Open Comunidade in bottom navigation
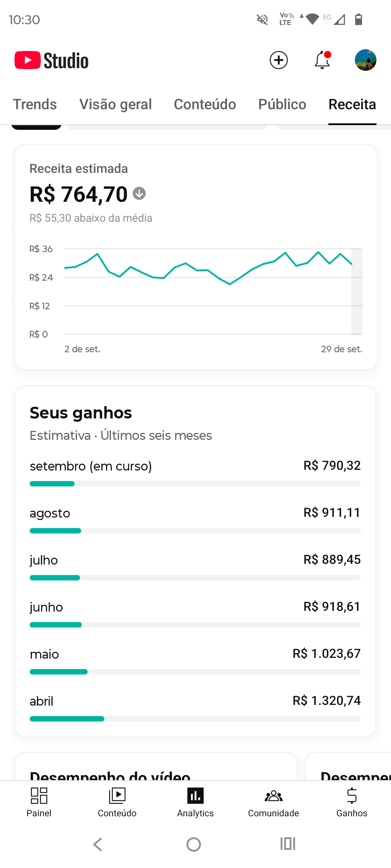This screenshot has width=391, height=868. pos(273,802)
